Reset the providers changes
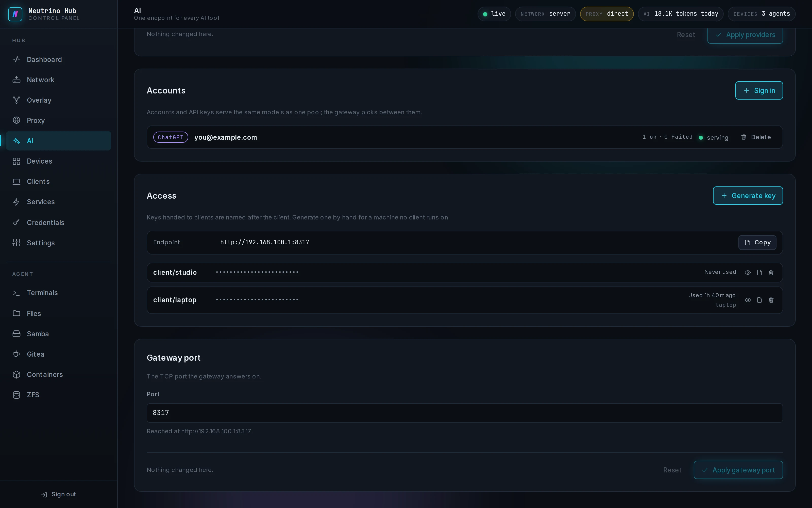Viewport: 812px width, 508px height. coord(686,35)
